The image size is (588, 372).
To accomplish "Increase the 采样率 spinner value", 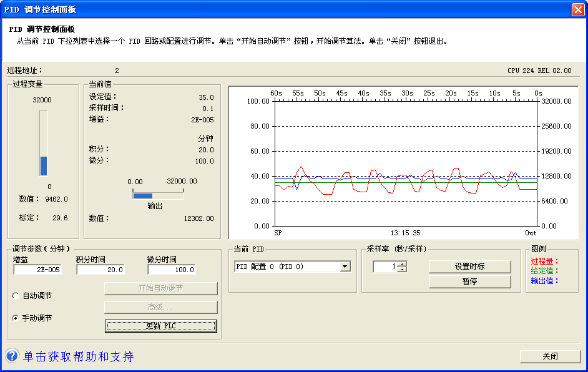I will [403, 264].
